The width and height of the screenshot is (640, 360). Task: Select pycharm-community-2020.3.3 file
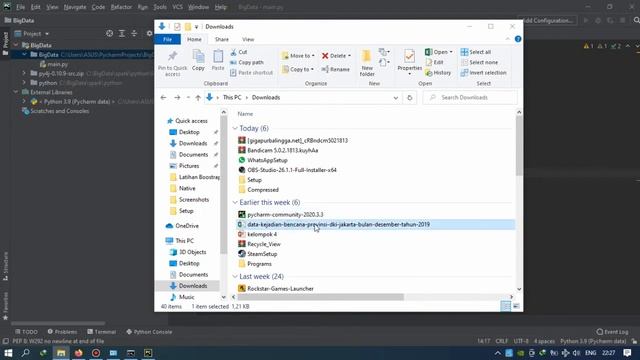pyautogui.click(x=285, y=214)
